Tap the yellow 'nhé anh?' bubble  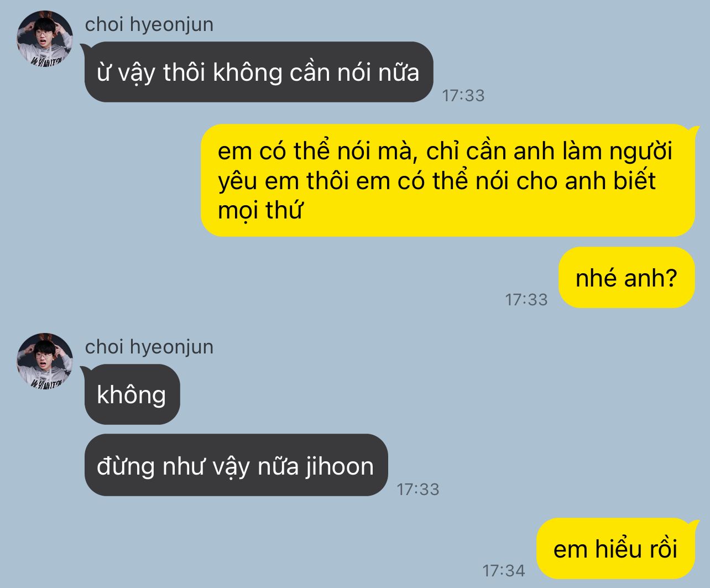tap(627, 277)
